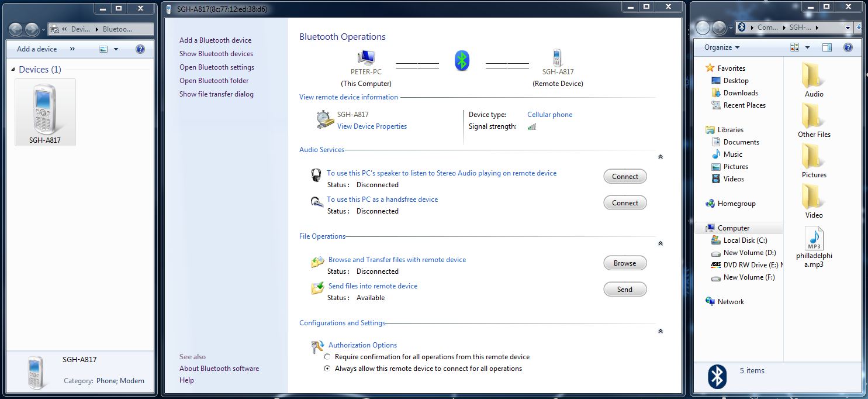Open the Audio folder on the phone
The height and width of the screenshot is (399, 868).
[814, 80]
